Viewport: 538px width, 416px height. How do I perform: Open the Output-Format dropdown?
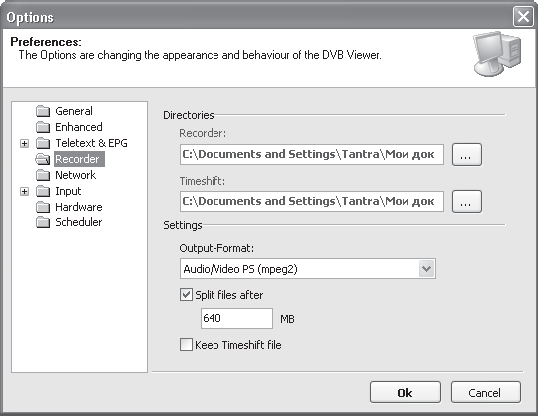coord(426,269)
